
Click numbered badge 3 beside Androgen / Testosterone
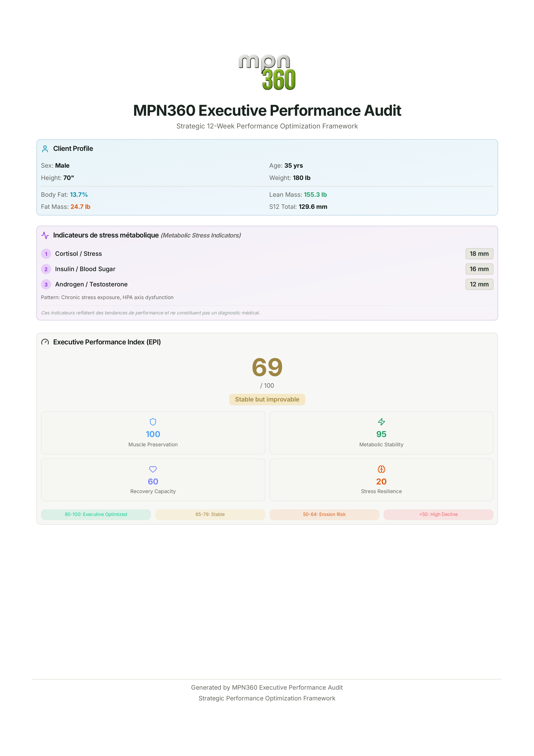pyautogui.click(x=46, y=284)
